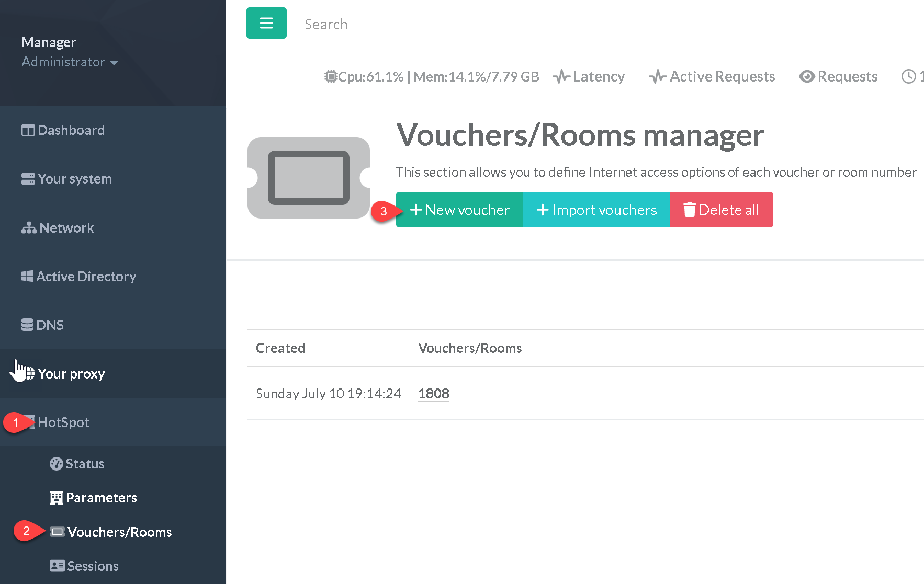Open the Active Requests indicator
This screenshot has width=924, height=584.
pyautogui.click(x=712, y=76)
